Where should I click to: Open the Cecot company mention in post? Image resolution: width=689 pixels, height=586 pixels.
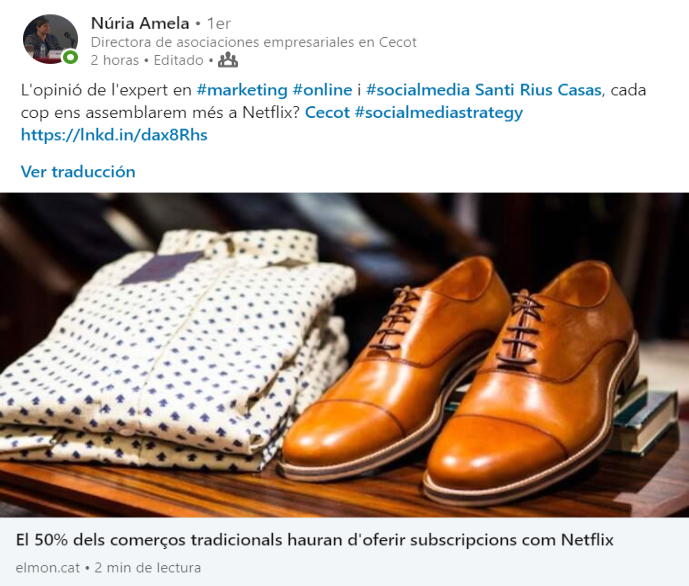[x=327, y=112]
